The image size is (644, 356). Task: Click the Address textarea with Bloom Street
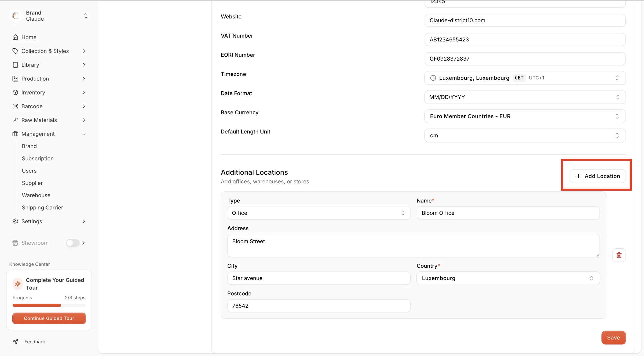pos(414,245)
